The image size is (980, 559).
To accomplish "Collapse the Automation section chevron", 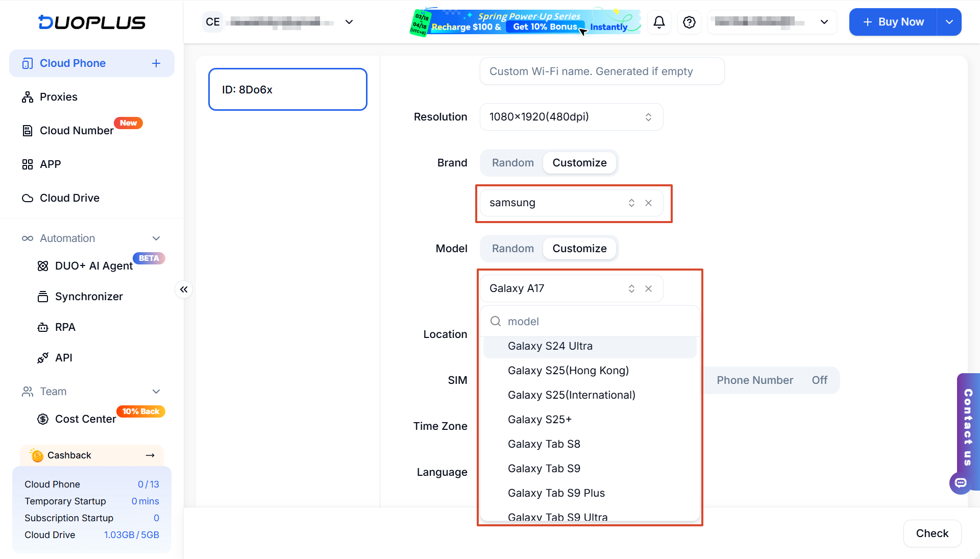I will [x=156, y=238].
